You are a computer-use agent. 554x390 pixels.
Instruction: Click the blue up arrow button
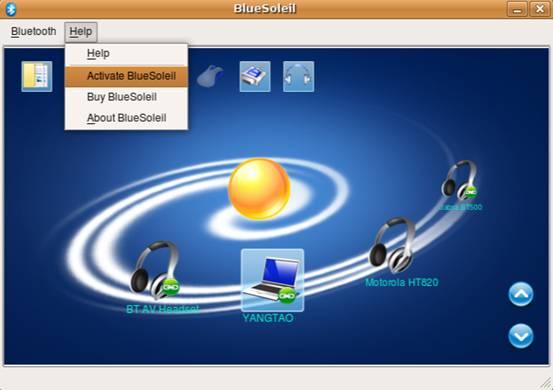[x=521, y=294]
